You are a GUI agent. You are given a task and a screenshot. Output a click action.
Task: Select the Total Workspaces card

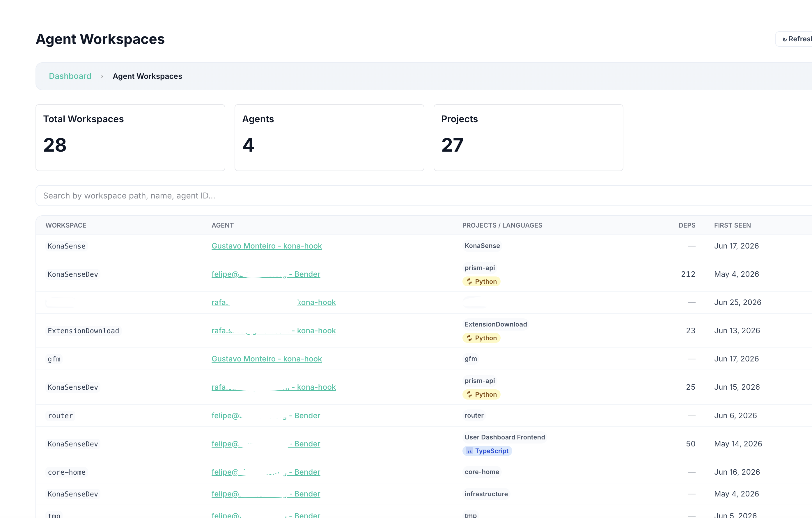pyautogui.click(x=130, y=138)
